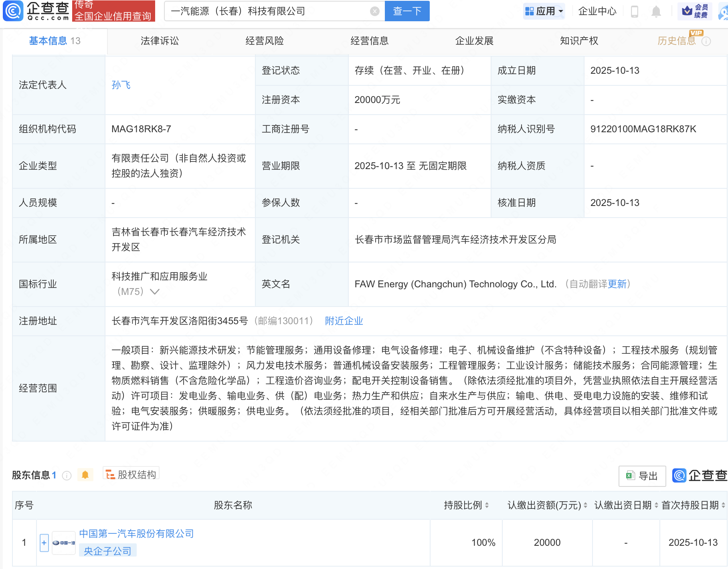Switch to the 知识产权 tab
Image resolution: width=728 pixels, height=569 pixels.
click(579, 41)
